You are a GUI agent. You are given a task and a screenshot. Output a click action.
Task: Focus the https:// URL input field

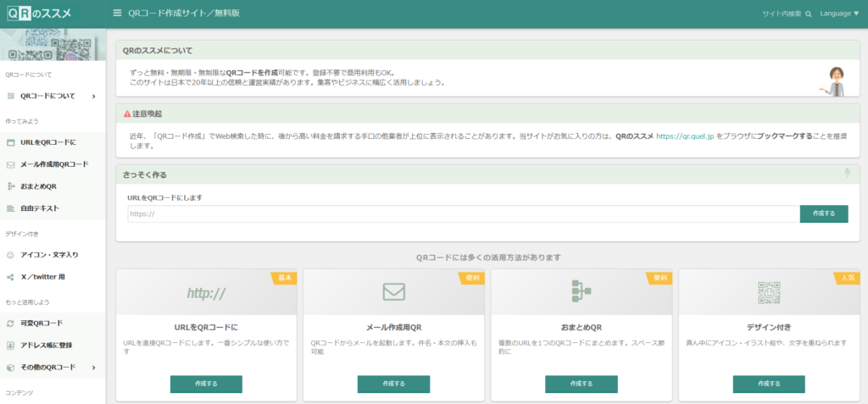coord(464,214)
